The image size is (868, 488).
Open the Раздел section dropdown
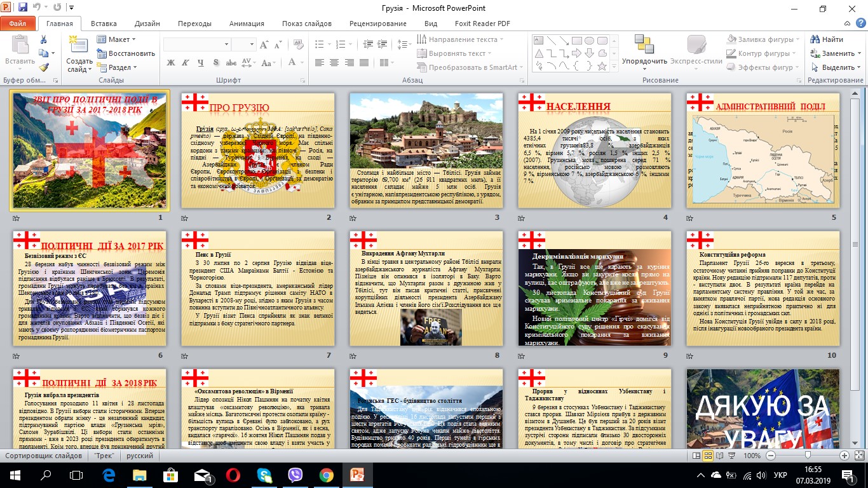(x=117, y=67)
